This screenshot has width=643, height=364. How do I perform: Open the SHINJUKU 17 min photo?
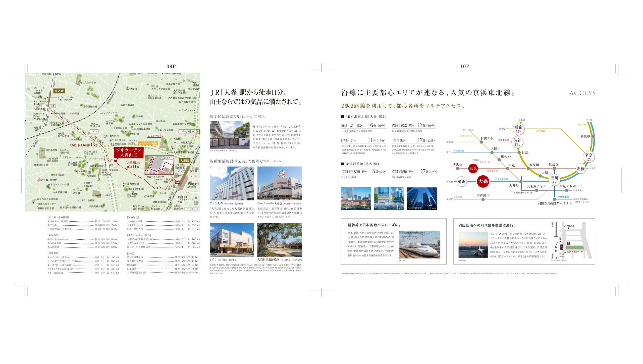(422, 198)
